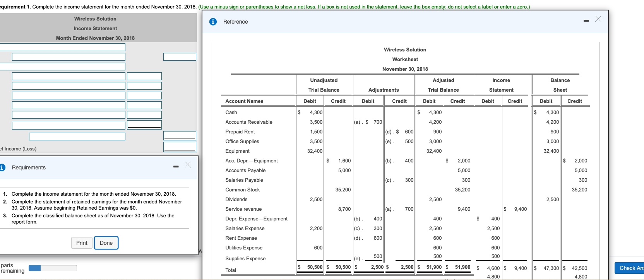This screenshot has height=280, width=644.
Task: Select Supplies Expense account name
Action: [245, 259]
